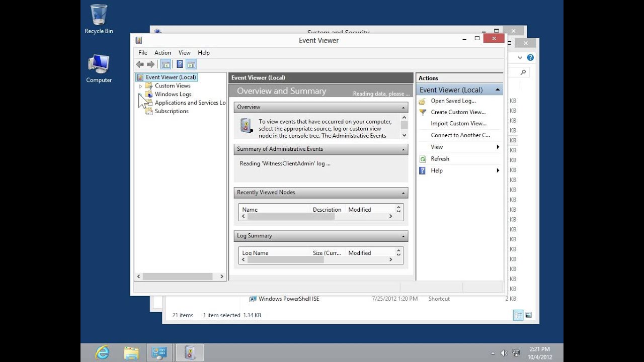Viewport: 644px width, 362px height.
Task: Select Windows PowerShell ISE in background window
Action: pyautogui.click(x=289, y=299)
